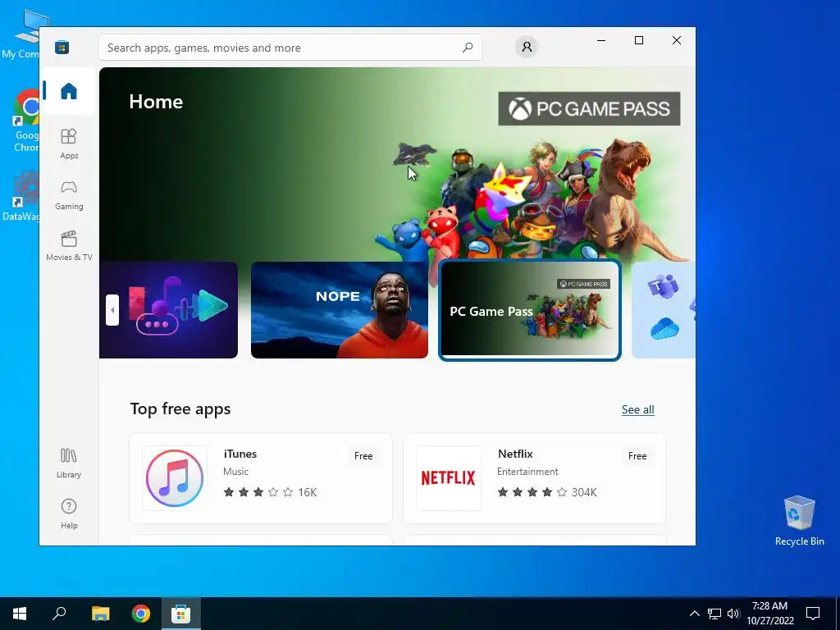The height and width of the screenshot is (630, 840).
Task: Select the entertainment apps carousel thumbnail
Action: 169,309
